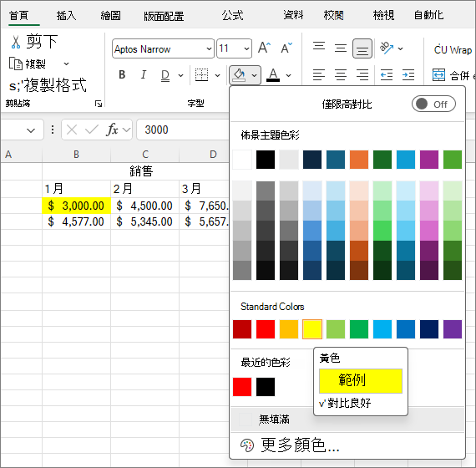The image size is (476, 468).
Task: Click the text orientation icon
Action: click(386, 48)
